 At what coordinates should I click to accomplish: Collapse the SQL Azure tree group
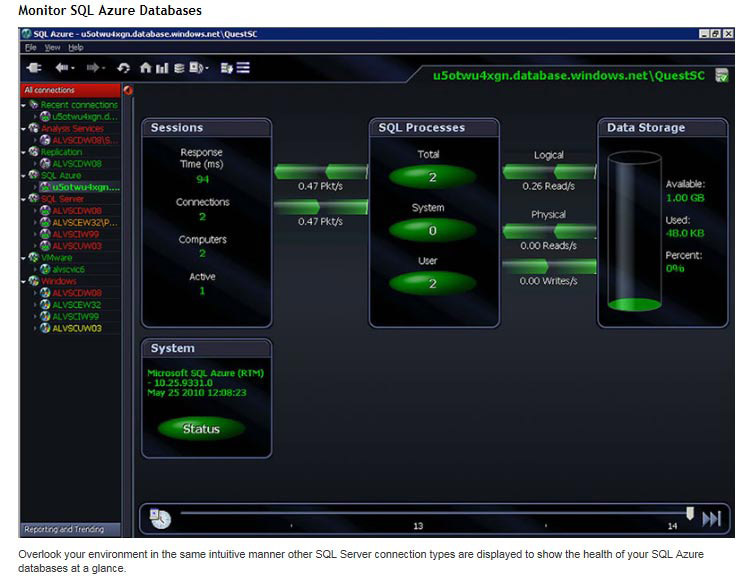point(23,175)
